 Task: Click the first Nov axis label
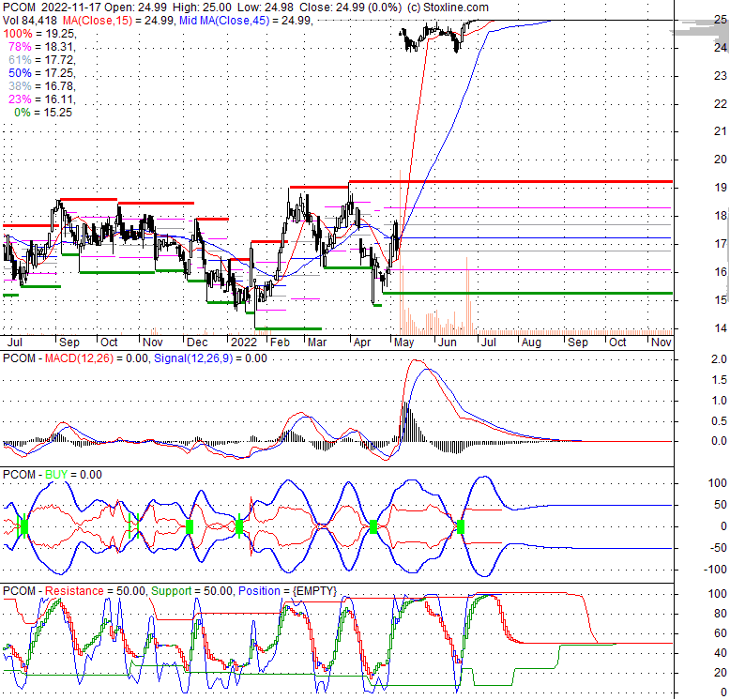coord(152,342)
